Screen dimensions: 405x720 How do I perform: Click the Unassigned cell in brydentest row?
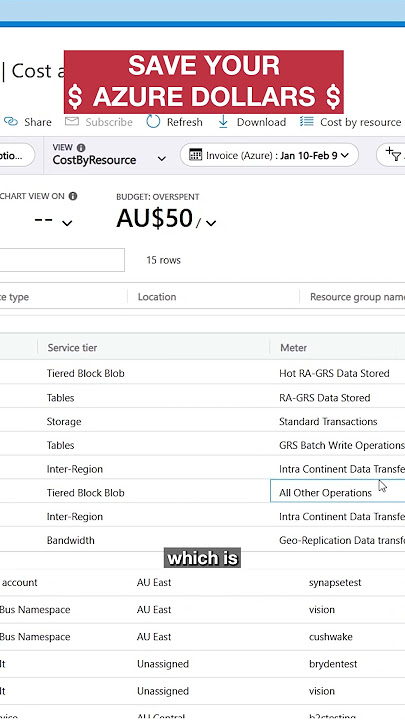tap(163, 664)
